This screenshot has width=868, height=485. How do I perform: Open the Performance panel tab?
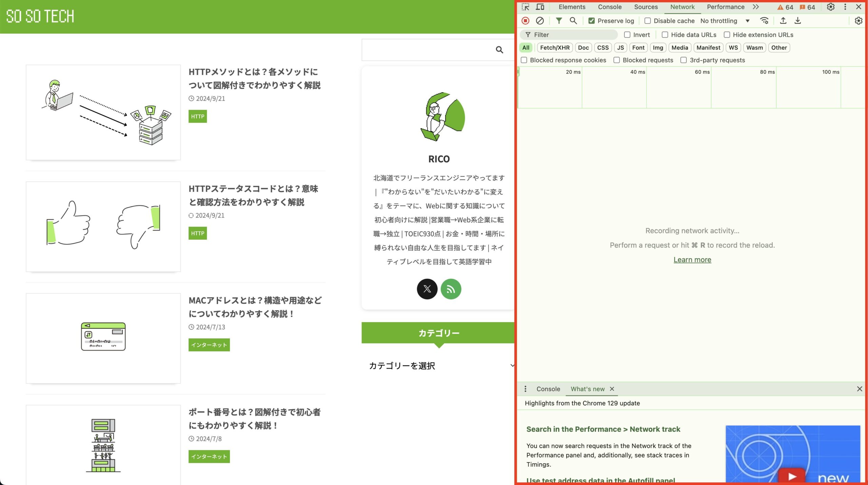725,7
